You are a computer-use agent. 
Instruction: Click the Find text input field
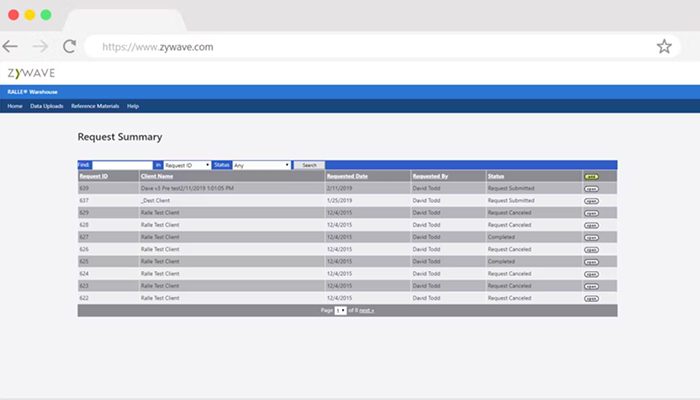[122, 165]
